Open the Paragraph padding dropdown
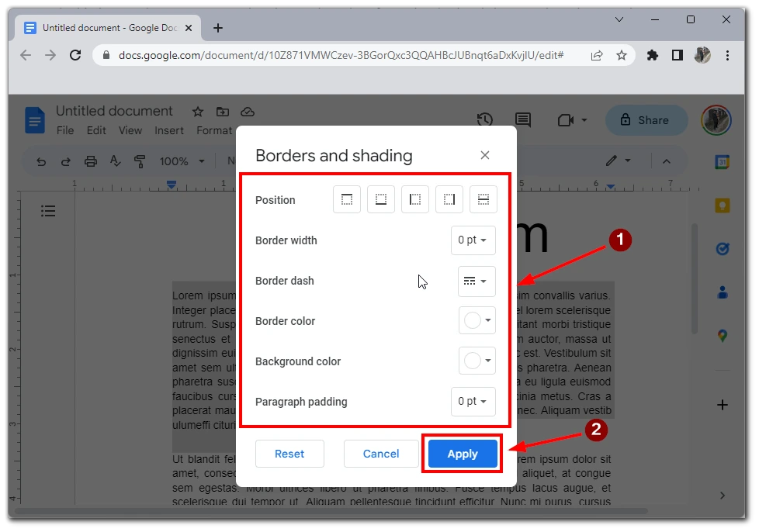The width and height of the screenshot is (759, 532). (473, 402)
